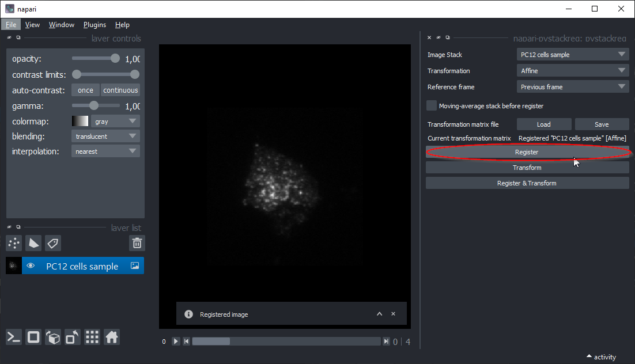Enable moving-average stack before register
The width and height of the screenshot is (635, 364).
tap(432, 106)
